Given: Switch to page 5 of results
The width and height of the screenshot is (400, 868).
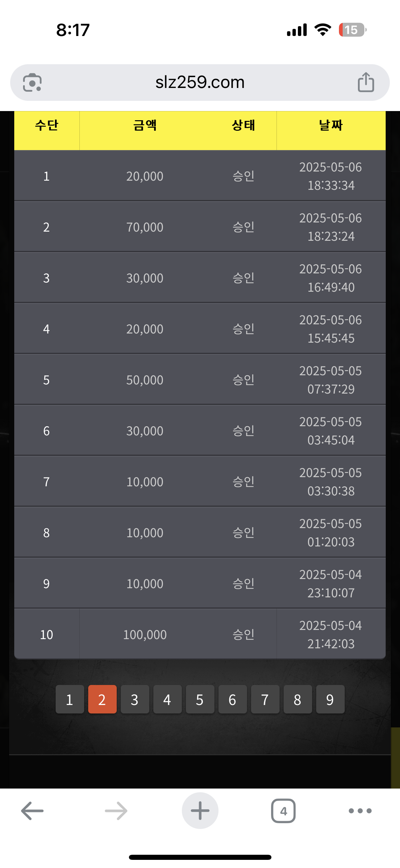Looking at the screenshot, I should 200,699.
